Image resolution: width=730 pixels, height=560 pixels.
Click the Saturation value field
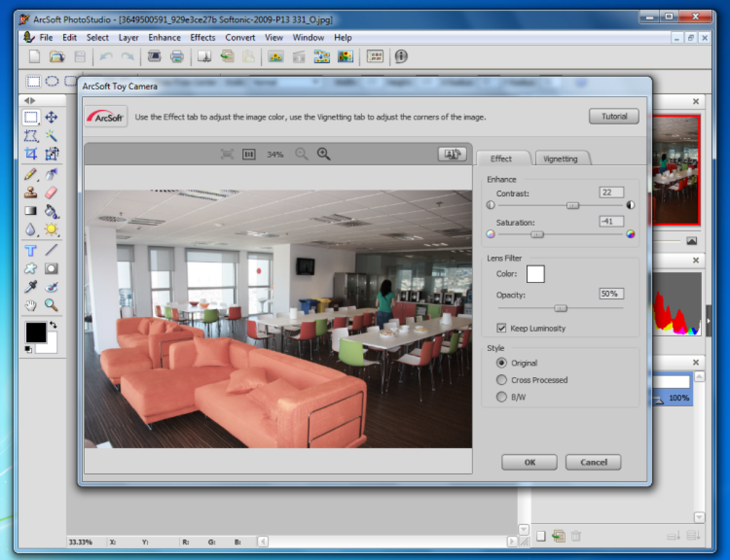(x=611, y=222)
